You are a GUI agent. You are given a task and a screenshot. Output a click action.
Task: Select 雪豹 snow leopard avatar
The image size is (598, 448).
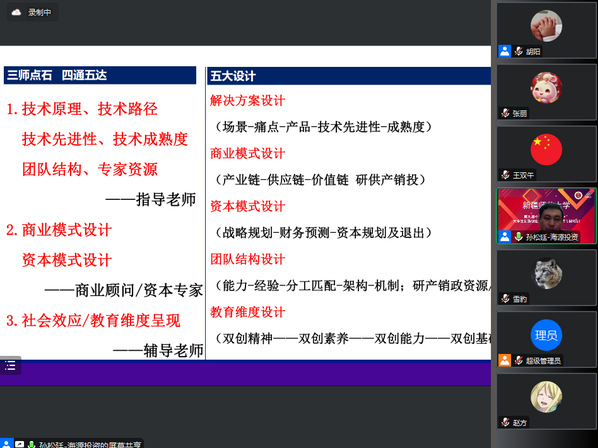click(x=547, y=273)
